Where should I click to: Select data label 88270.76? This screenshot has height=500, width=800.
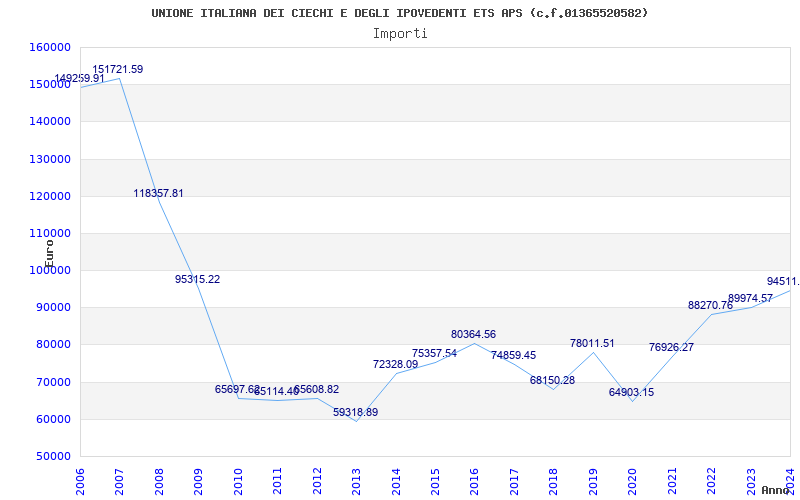pos(710,305)
